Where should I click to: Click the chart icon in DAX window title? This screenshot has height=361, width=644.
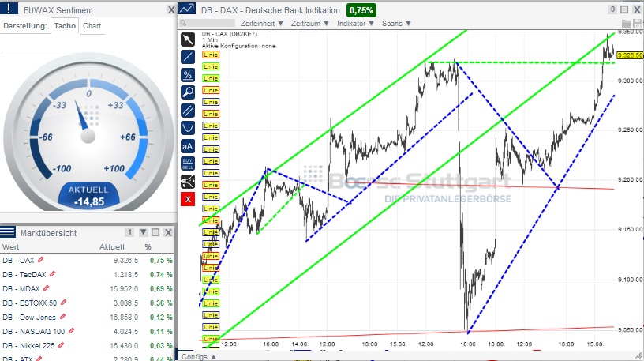coord(187,9)
